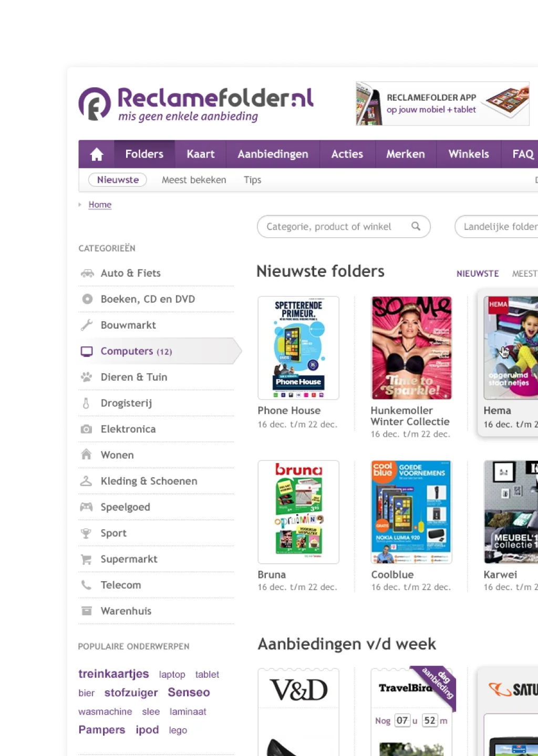Select the Auto & Fiets category

pos(156,273)
